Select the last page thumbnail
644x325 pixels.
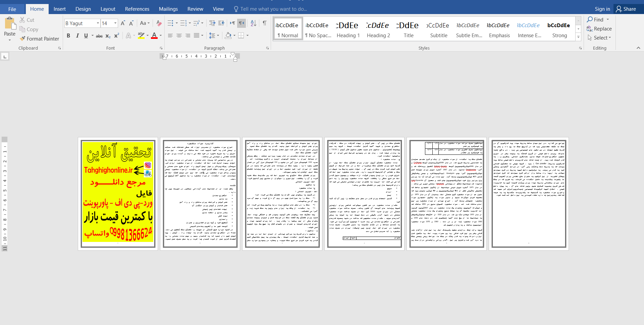[x=529, y=194]
